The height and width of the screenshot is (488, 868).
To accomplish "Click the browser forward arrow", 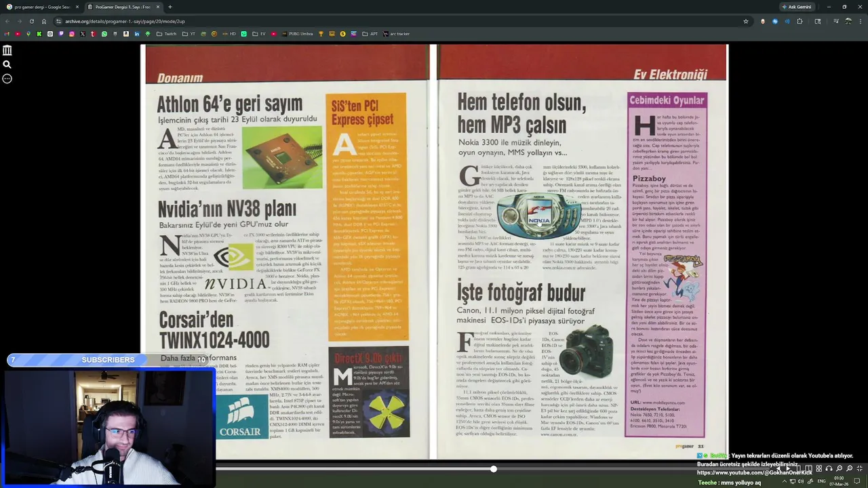I will (20, 21).
